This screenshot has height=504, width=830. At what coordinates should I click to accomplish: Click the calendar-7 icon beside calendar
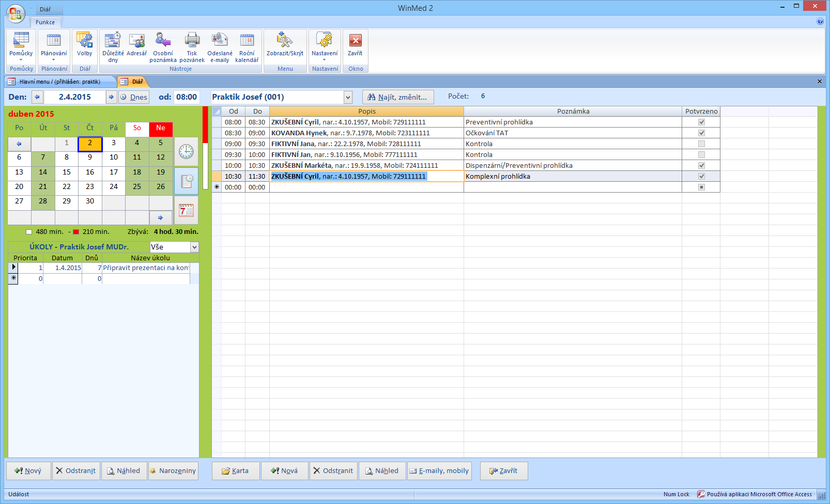pos(186,210)
